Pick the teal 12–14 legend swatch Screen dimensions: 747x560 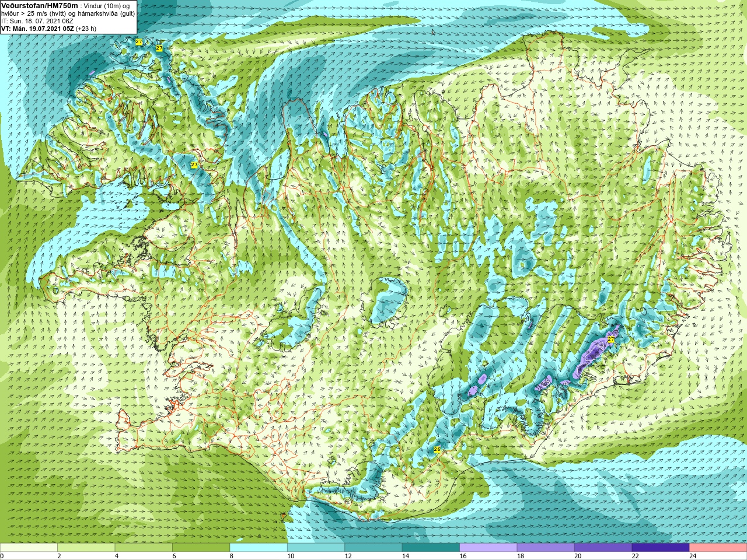(373, 548)
